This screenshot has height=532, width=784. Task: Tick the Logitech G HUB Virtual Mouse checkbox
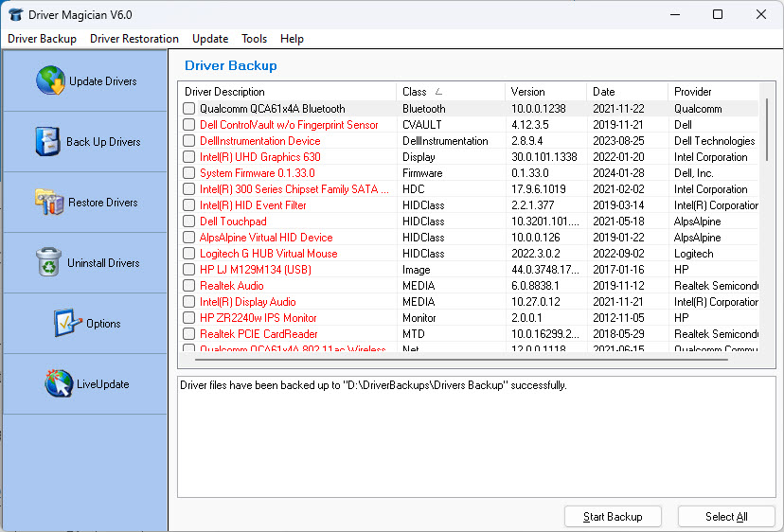click(x=188, y=254)
